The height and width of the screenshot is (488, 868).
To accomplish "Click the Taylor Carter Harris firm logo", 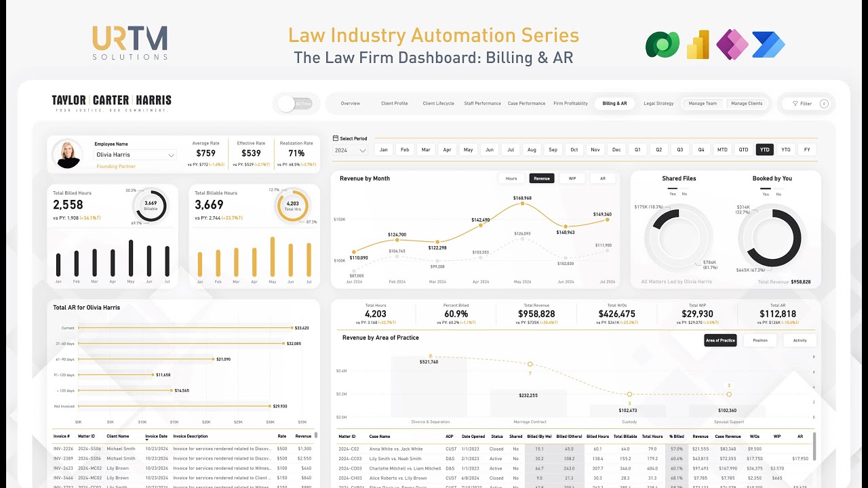I will click(x=112, y=103).
